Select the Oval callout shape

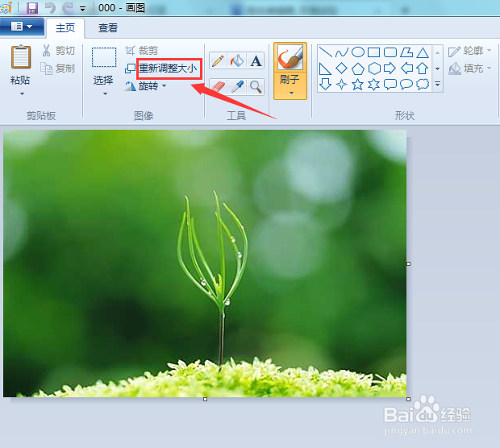[406, 84]
